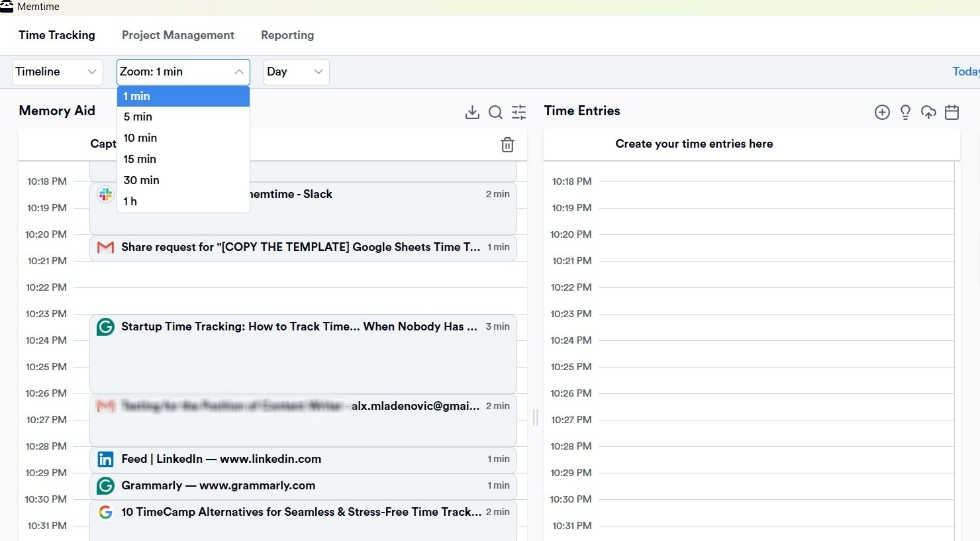This screenshot has width=980, height=541.
Task: Click Grammarly icon on www.grammarly.com entry
Action: tap(105, 485)
